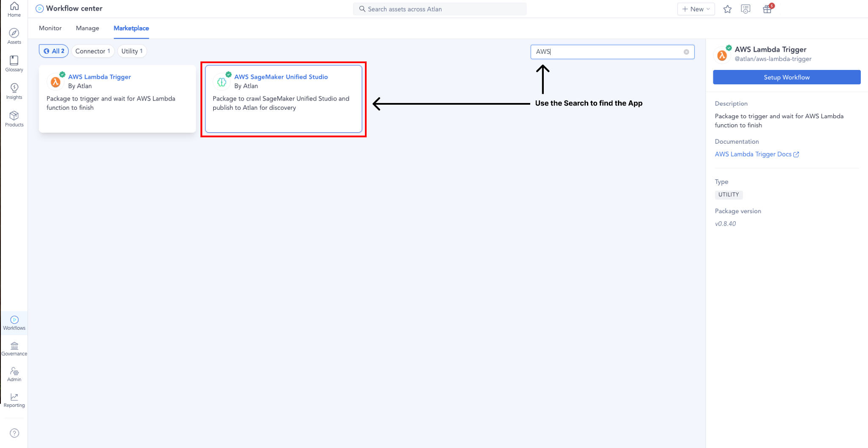
Task: Open Workflows in the sidebar
Action: pyautogui.click(x=14, y=323)
